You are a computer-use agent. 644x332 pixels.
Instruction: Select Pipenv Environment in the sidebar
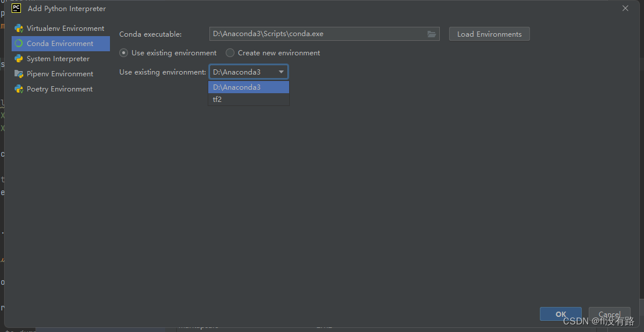(x=61, y=74)
